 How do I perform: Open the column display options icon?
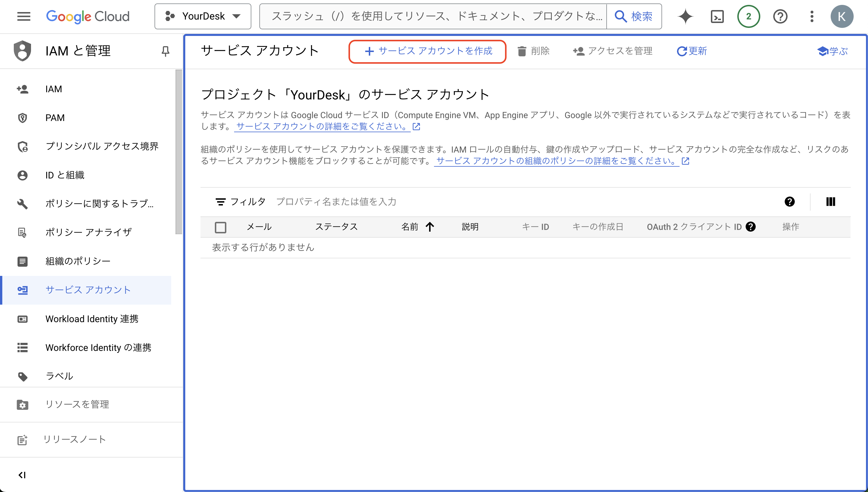click(x=830, y=202)
